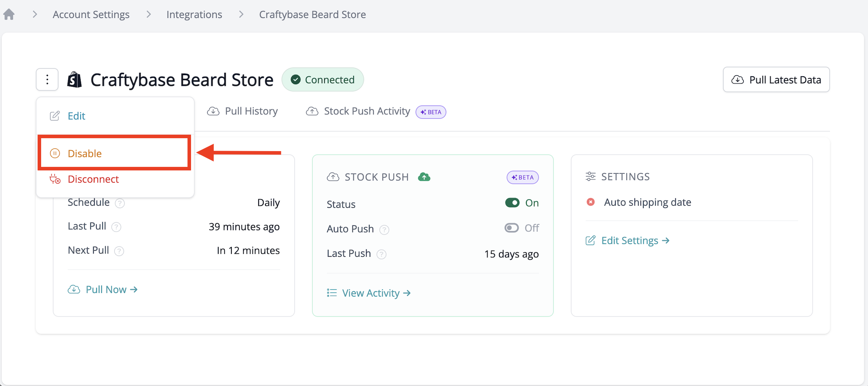
Task: Click the '39 minutes ago' value
Action: (x=244, y=227)
